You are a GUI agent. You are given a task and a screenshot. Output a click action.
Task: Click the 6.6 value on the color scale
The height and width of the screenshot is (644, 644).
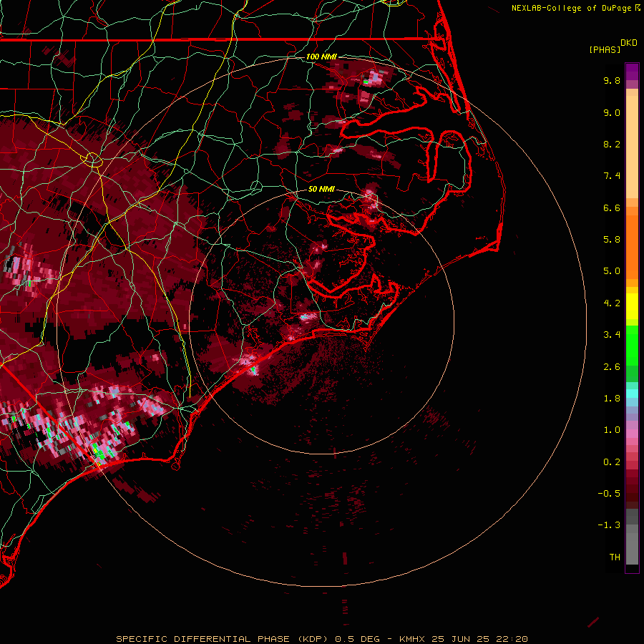pyautogui.click(x=612, y=208)
